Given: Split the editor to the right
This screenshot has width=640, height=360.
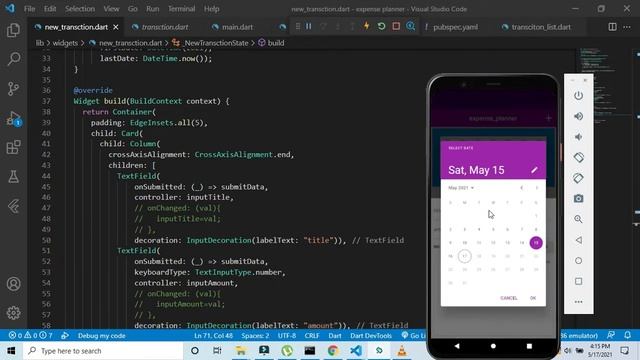Looking at the screenshot, I should (x=612, y=27).
